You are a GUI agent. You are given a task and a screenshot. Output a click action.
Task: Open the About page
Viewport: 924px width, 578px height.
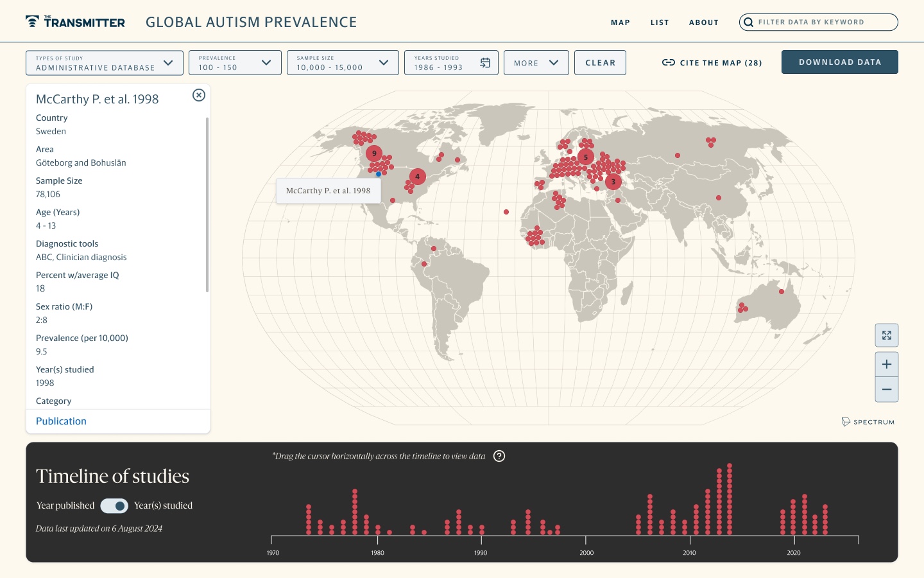coord(704,22)
